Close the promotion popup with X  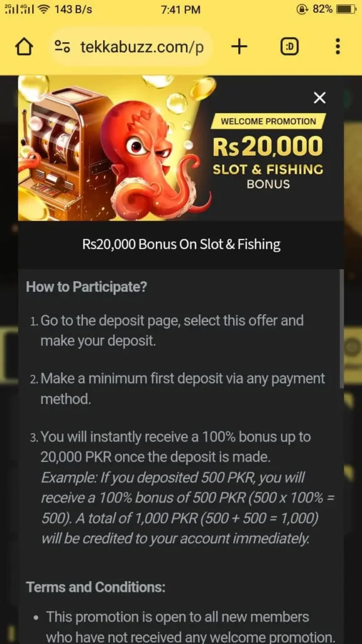pyautogui.click(x=319, y=97)
